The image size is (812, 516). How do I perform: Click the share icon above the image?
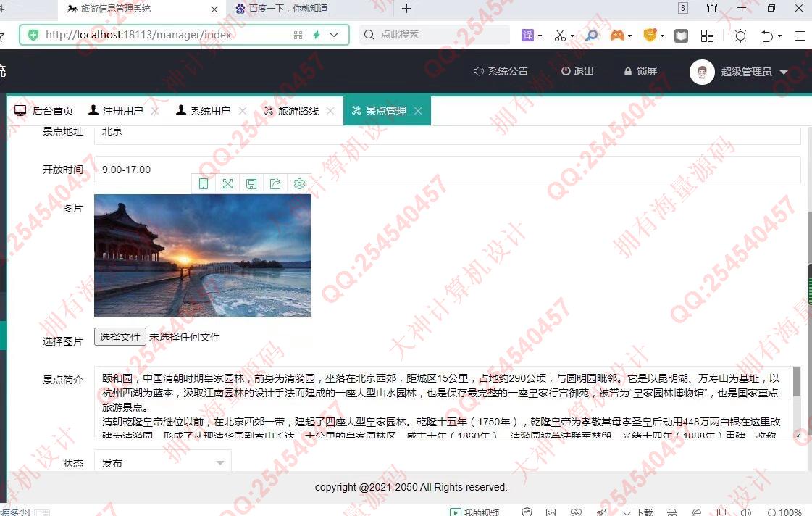tap(275, 184)
